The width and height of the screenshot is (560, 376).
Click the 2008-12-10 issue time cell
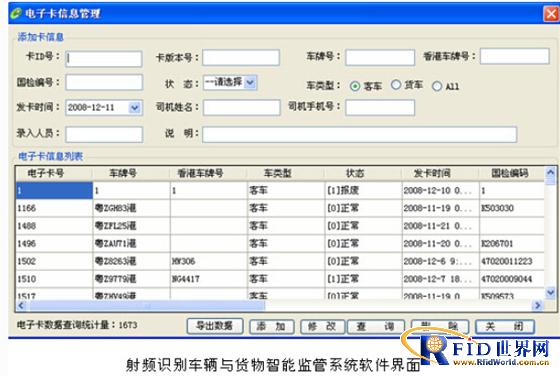pos(440,191)
